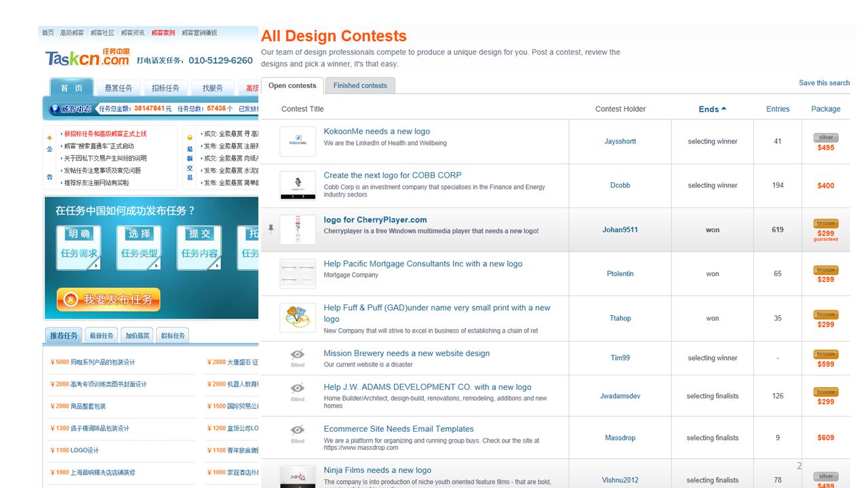Click the 公告 speaker icon
This screenshot has width=868, height=488.
50,138
